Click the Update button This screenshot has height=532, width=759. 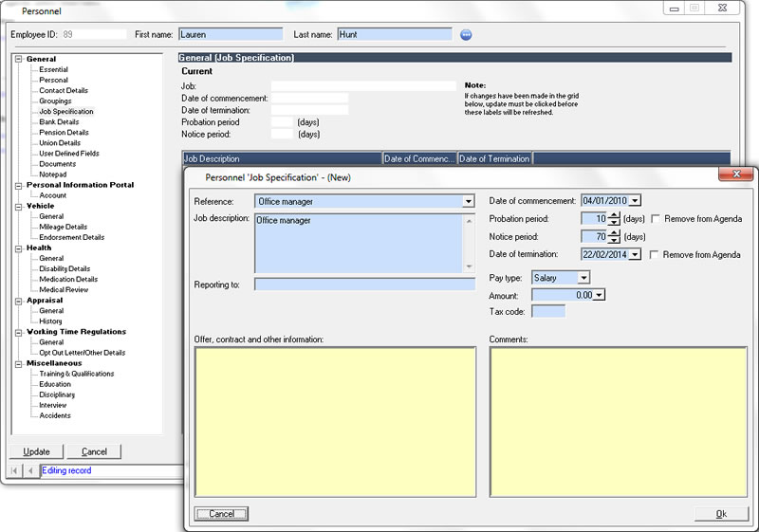[37, 451]
